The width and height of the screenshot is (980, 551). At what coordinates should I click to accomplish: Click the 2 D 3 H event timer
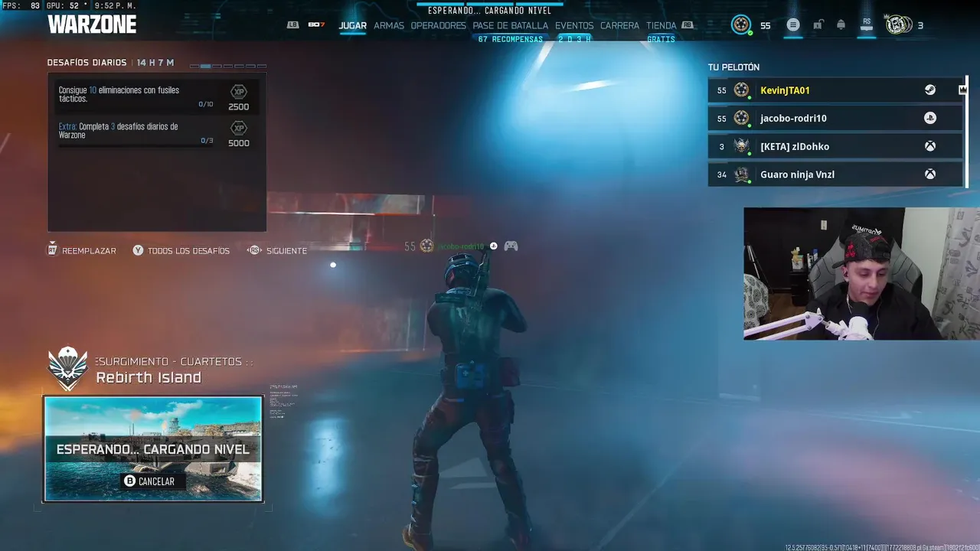point(574,39)
